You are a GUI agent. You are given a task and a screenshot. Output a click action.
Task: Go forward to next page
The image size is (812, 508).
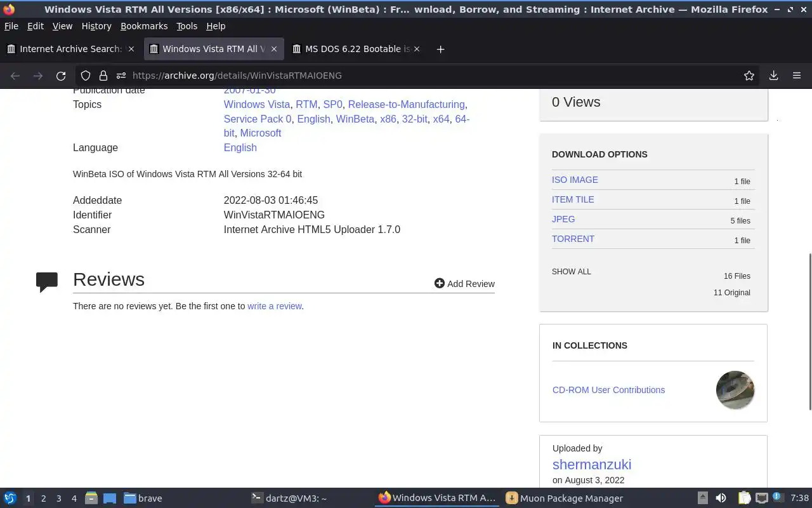[x=38, y=76]
